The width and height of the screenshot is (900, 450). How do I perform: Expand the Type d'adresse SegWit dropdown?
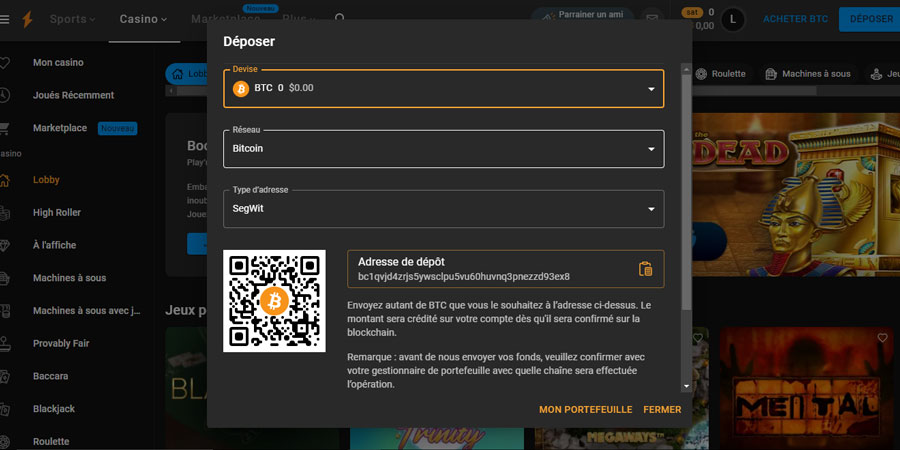pos(444,209)
